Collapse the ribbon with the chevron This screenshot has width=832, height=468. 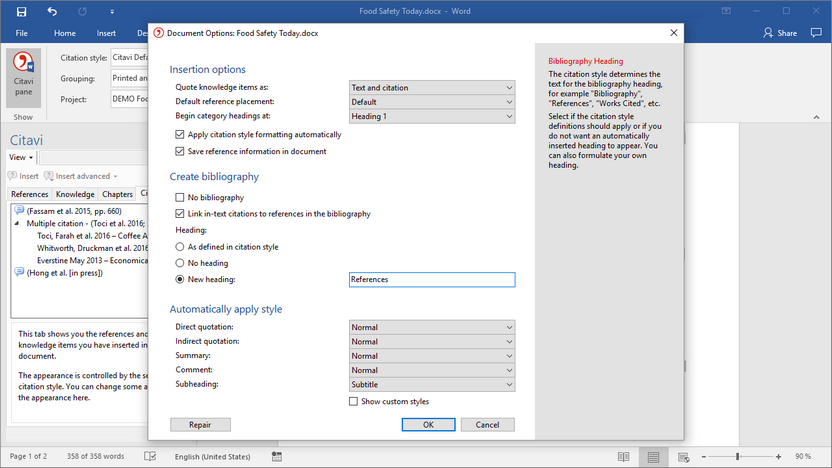point(816,117)
